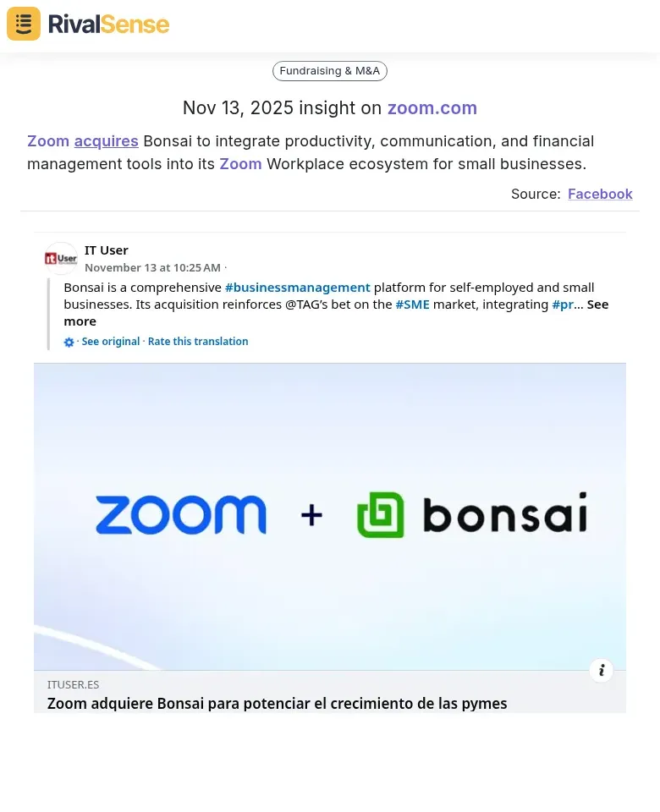
Task: Open the zoom.com company link
Action: pos(432,107)
